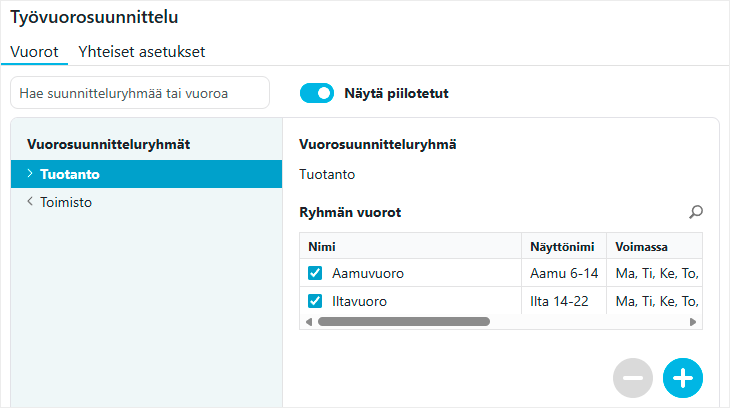This screenshot has height=408, width=730.
Task: Click the grey minus remove shift button
Action: (633, 378)
